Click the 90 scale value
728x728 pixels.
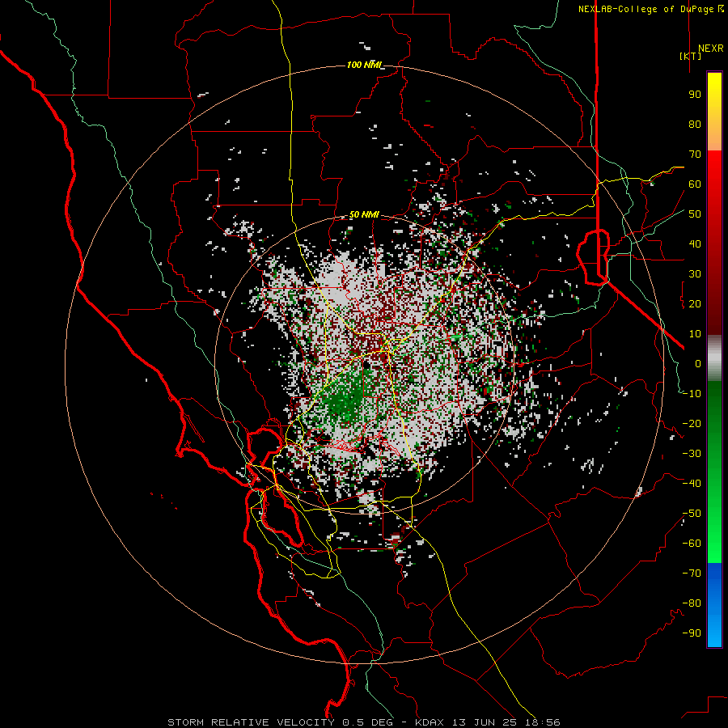pos(695,95)
